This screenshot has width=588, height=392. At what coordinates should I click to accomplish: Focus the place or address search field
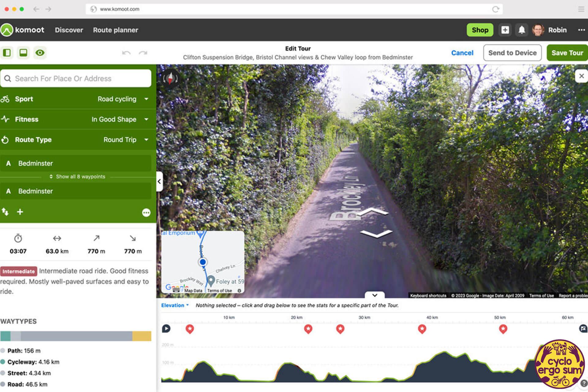[x=76, y=78]
